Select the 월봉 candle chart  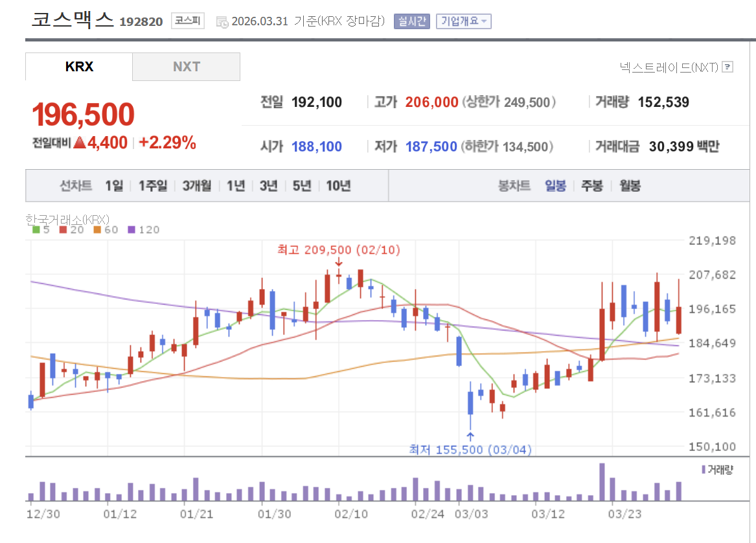point(630,186)
